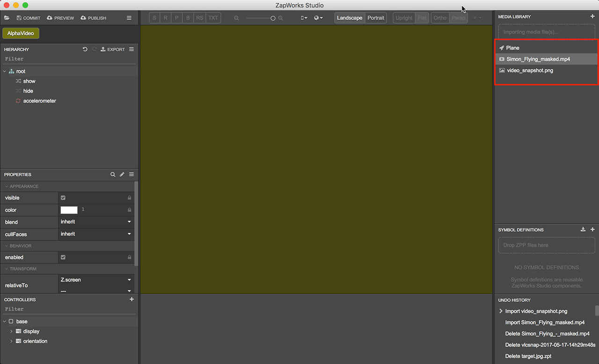Edit properties with the pencil icon
This screenshot has height=364, width=599.
(x=122, y=175)
